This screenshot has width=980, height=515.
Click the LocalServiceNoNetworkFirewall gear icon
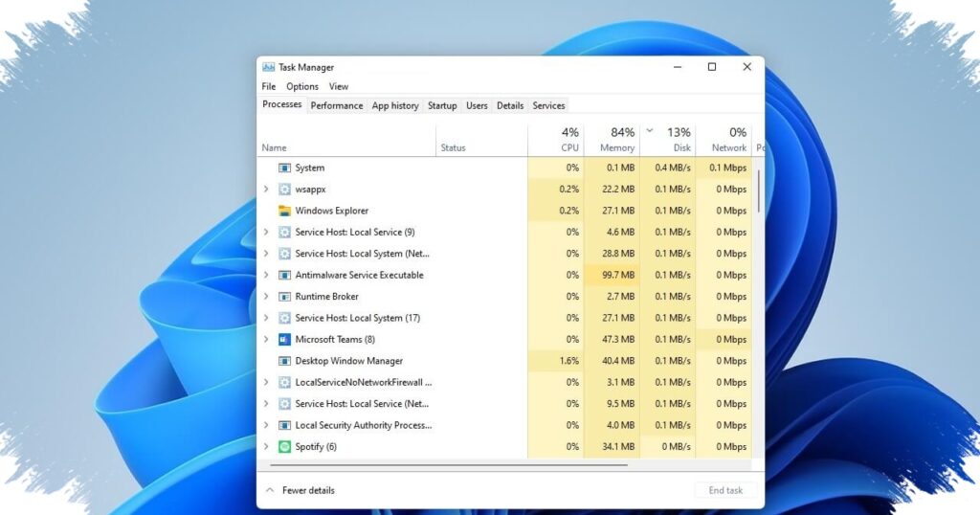coord(284,382)
